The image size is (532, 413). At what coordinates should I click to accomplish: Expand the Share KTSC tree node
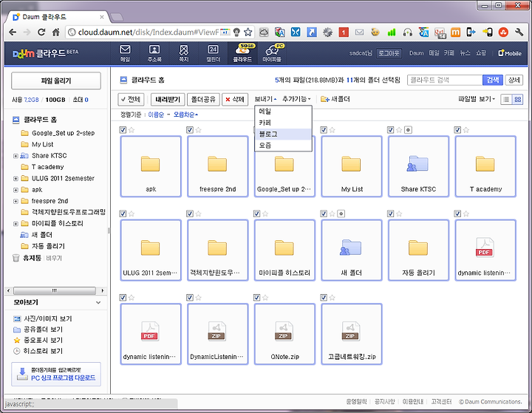(16, 156)
